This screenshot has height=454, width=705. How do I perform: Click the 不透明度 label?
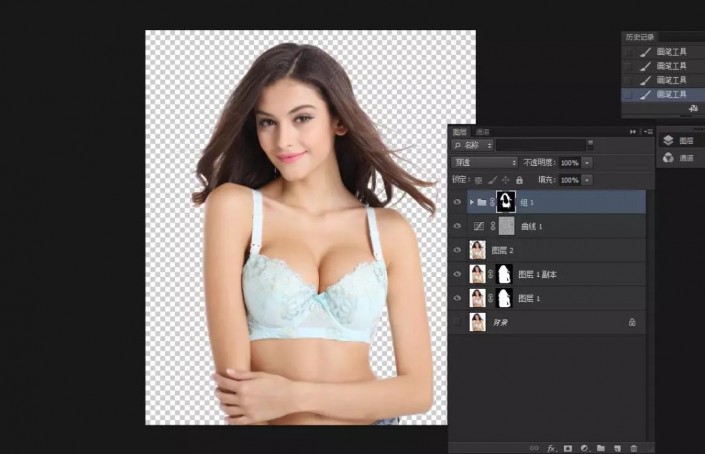coord(539,163)
